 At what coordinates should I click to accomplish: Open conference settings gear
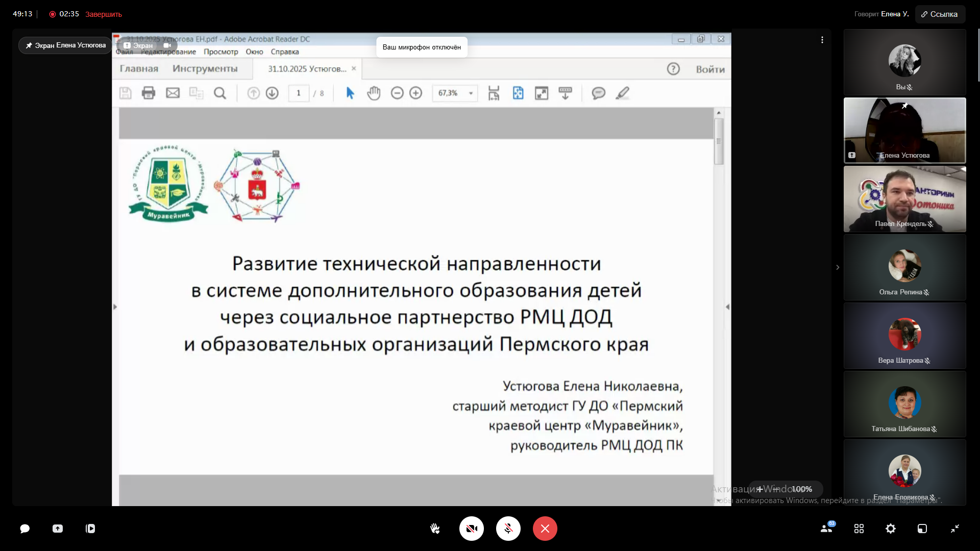pos(891,529)
